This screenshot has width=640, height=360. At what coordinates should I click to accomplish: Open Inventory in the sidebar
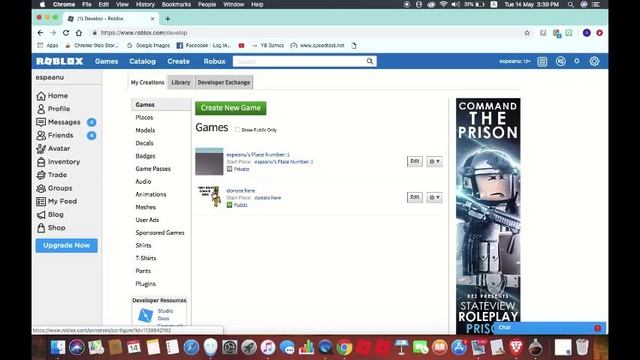coord(58,162)
